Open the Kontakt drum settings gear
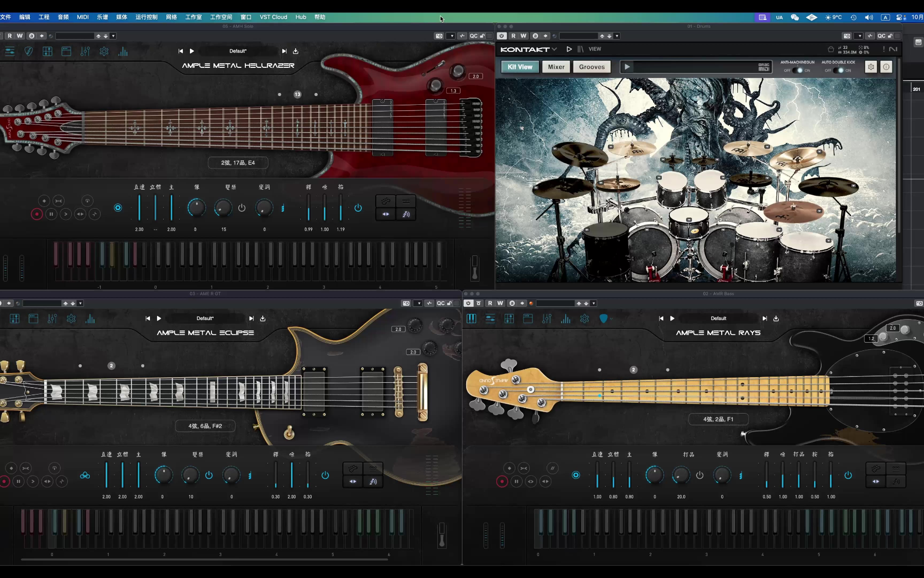Screen dimensions: 924x578 tap(871, 67)
